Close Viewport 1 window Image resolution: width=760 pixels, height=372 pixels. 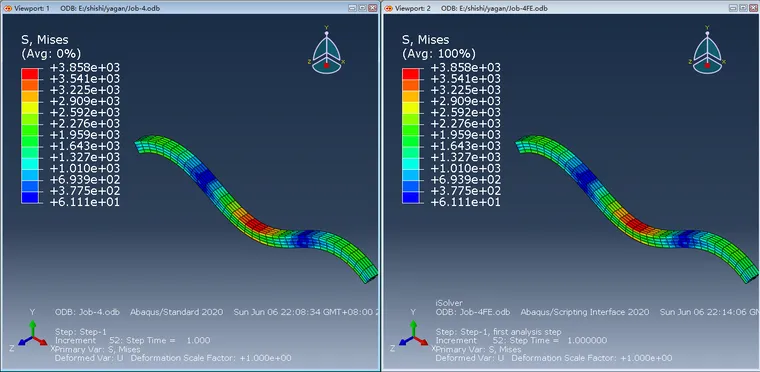click(372, 8)
